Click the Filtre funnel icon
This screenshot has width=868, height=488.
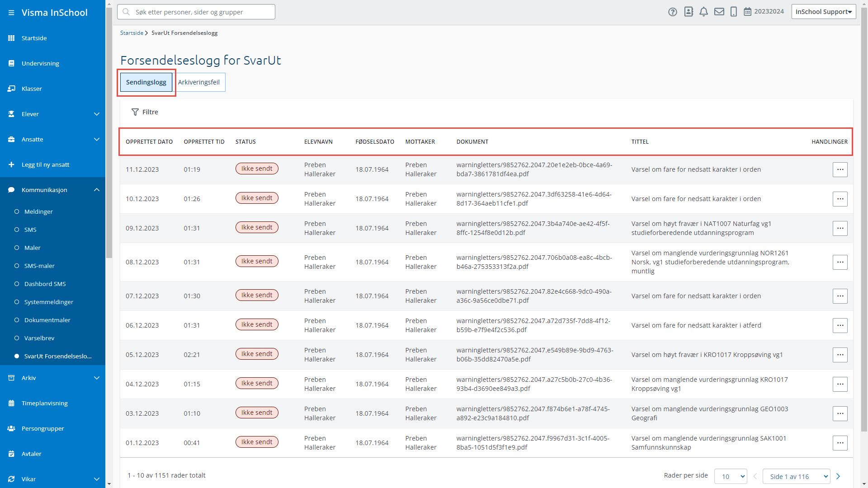pos(135,112)
